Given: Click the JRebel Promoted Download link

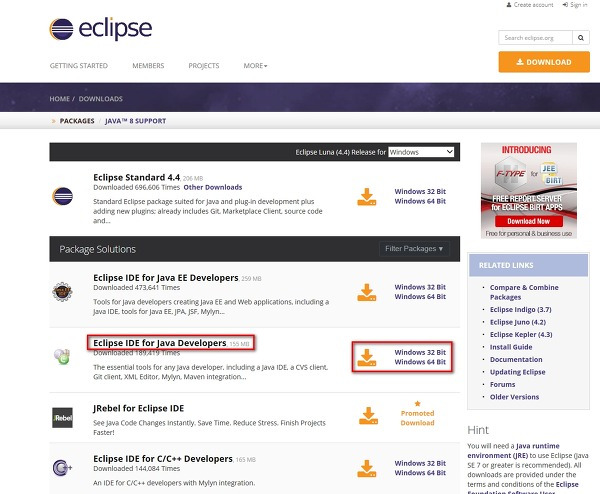Looking at the screenshot, I should click(417, 418).
